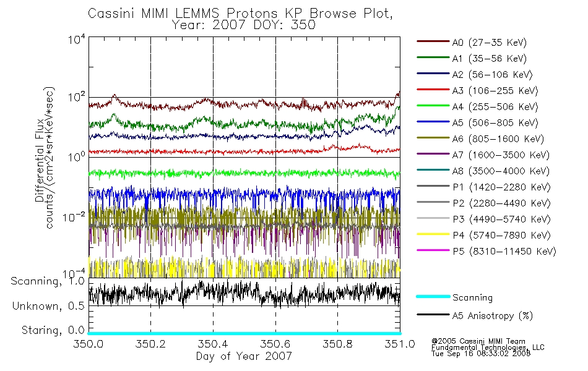Click the A7 (1600-3500 KeV) legend label
The width and height of the screenshot is (588, 371).
[501, 155]
